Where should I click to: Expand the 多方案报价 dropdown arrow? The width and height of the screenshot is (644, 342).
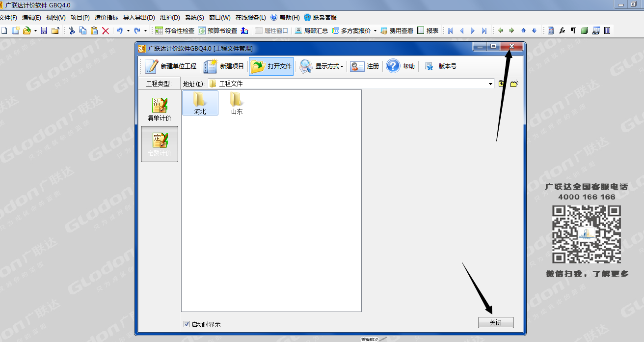pyautogui.click(x=375, y=30)
